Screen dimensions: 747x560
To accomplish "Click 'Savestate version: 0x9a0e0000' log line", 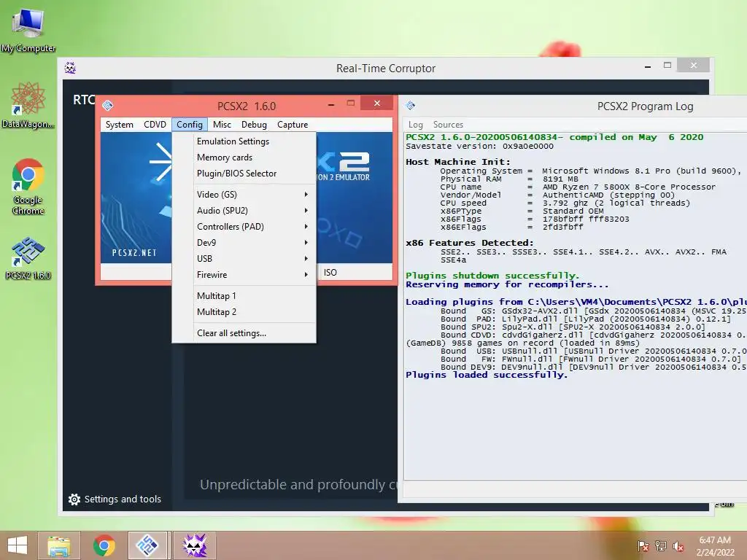I will coord(479,146).
